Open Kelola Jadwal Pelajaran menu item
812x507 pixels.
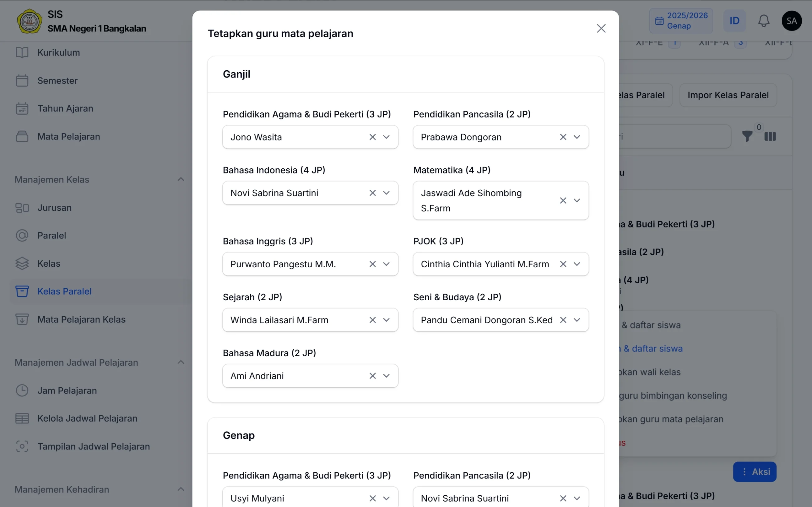(x=22, y=418)
